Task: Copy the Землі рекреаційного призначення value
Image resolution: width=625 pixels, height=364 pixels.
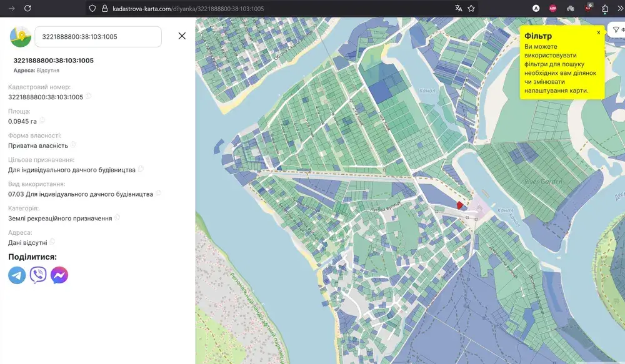Action: click(117, 218)
